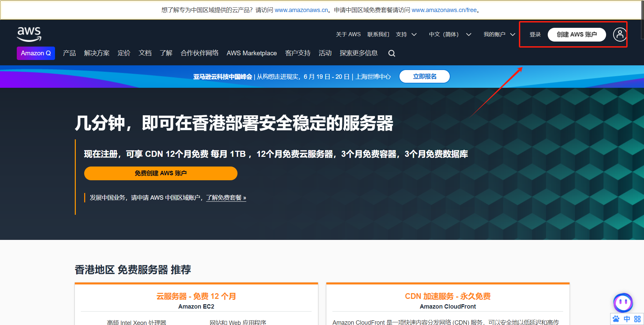The width and height of the screenshot is (644, 325).
Task: Open the 文档 menu
Action: [x=145, y=53]
